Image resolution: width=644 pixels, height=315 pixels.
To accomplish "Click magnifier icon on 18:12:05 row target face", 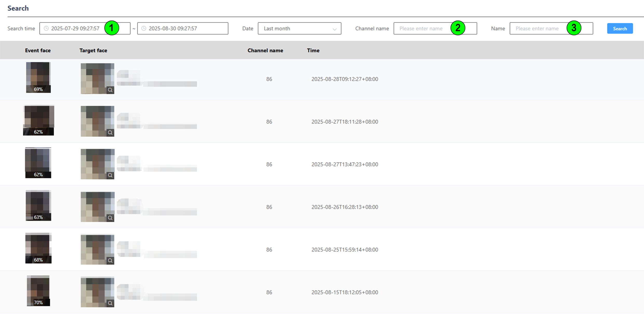I will click(x=110, y=303).
